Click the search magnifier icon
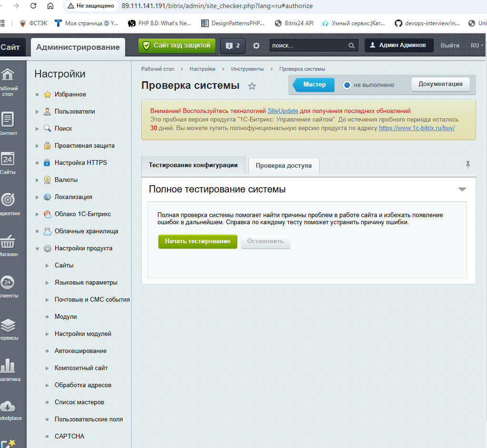 click(351, 46)
